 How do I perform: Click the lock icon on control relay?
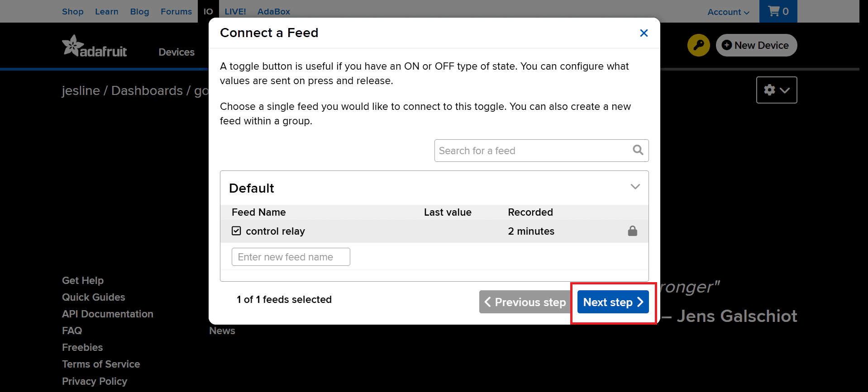[x=632, y=231]
